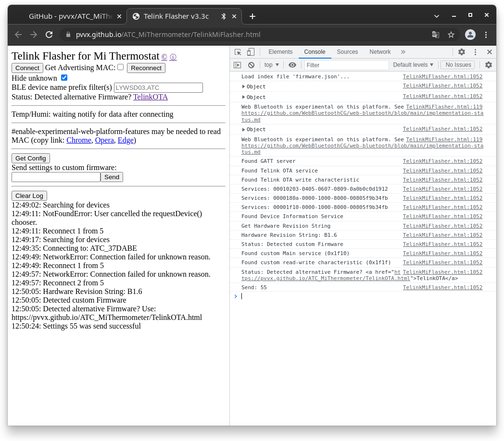Click the browser address bar URL
This screenshot has height=441, width=504.
[x=168, y=35]
